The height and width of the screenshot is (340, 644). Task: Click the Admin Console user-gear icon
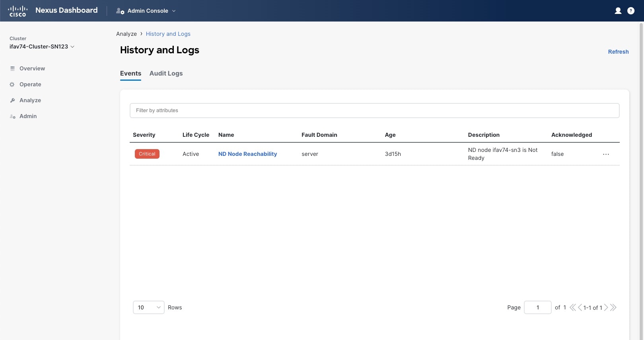[120, 11]
